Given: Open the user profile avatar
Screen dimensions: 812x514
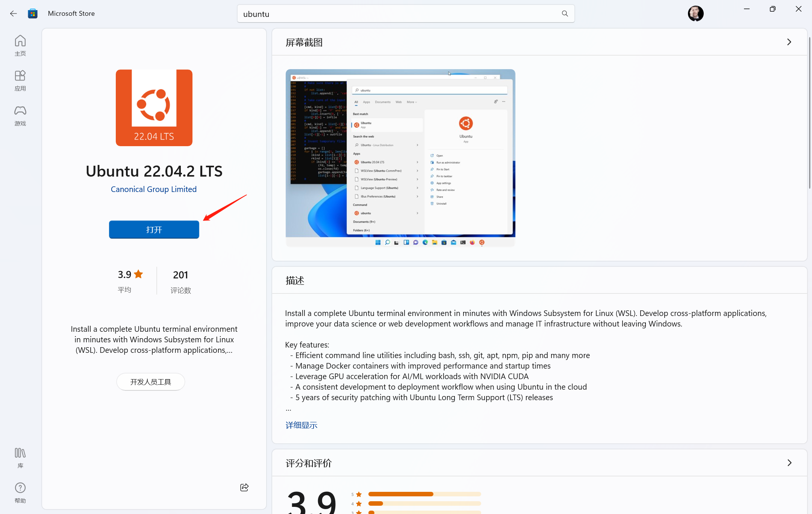Looking at the screenshot, I should 695,14.
